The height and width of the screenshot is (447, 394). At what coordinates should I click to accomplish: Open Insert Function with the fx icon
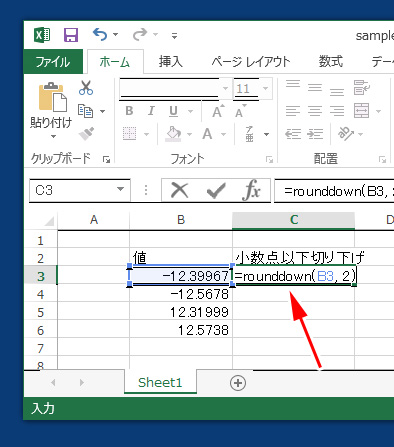pyautogui.click(x=252, y=190)
